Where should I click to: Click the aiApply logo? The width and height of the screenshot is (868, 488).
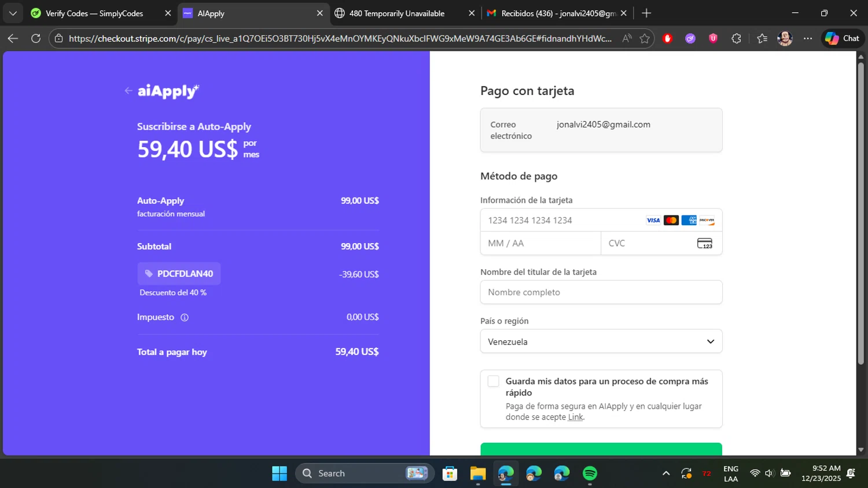pyautogui.click(x=168, y=91)
